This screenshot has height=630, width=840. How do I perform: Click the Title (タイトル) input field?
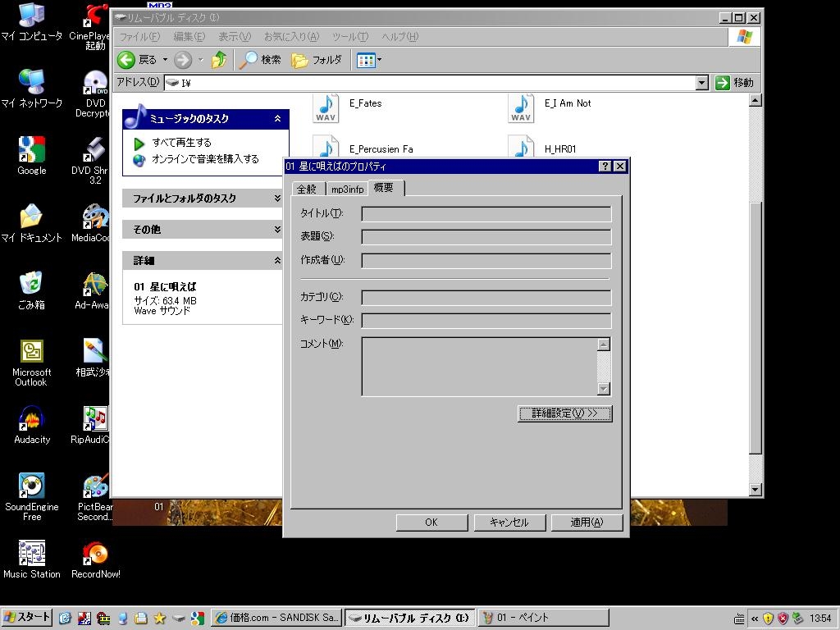pos(486,214)
